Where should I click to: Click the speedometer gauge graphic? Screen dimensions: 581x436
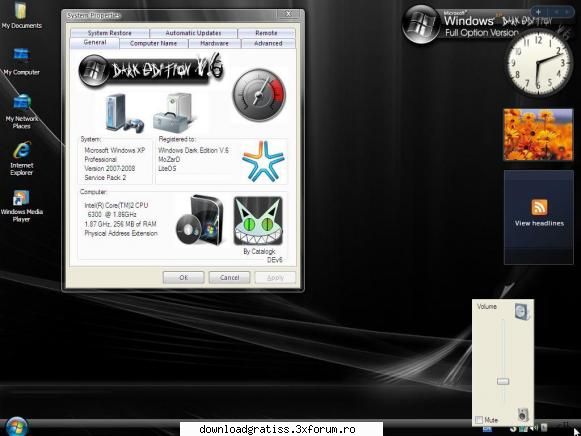[259, 95]
